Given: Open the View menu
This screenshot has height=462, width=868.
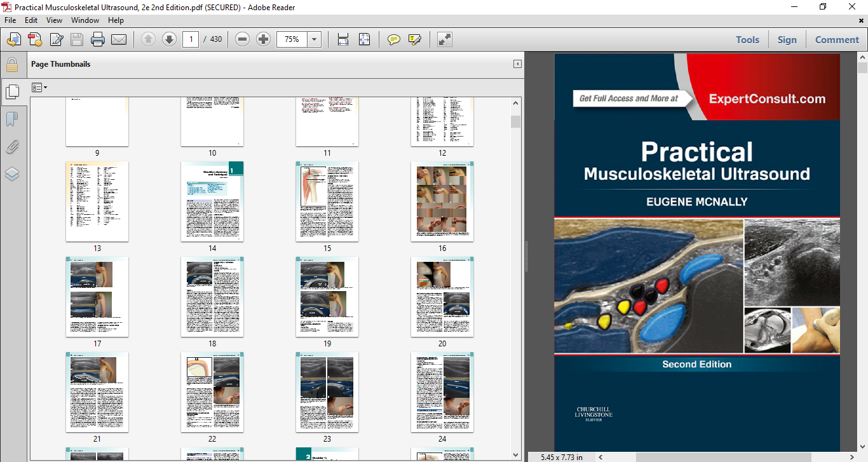Looking at the screenshot, I should (54, 20).
